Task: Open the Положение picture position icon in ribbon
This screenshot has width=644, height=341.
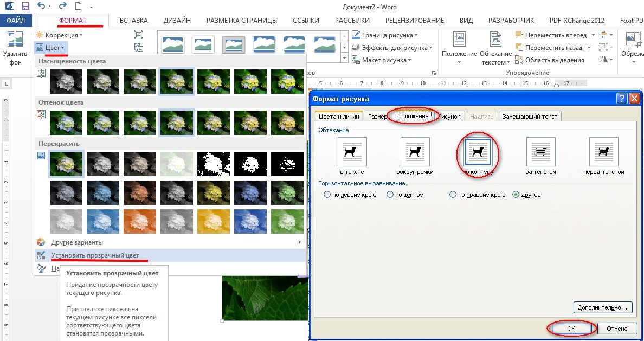Action: [x=459, y=42]
